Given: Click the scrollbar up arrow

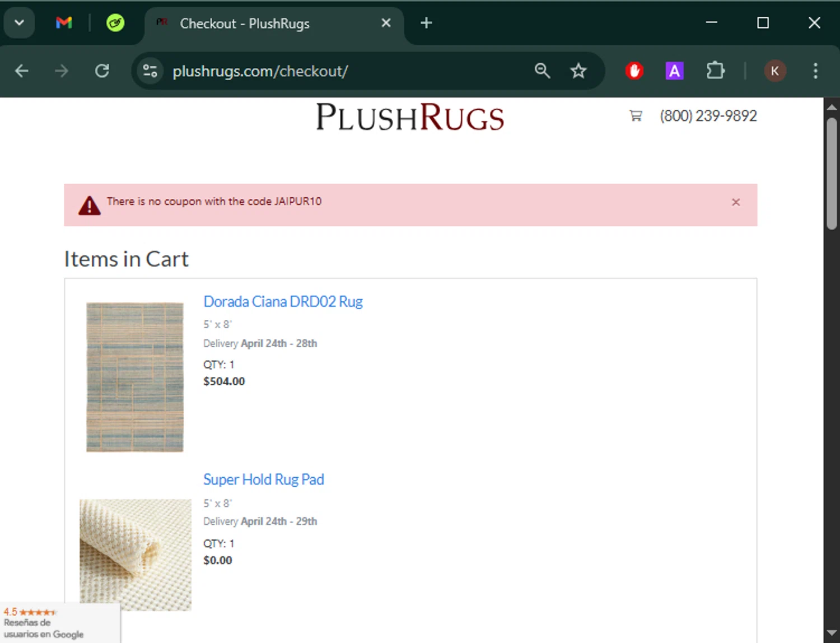Looking at the screenshot, I should (x=832, y=106).
